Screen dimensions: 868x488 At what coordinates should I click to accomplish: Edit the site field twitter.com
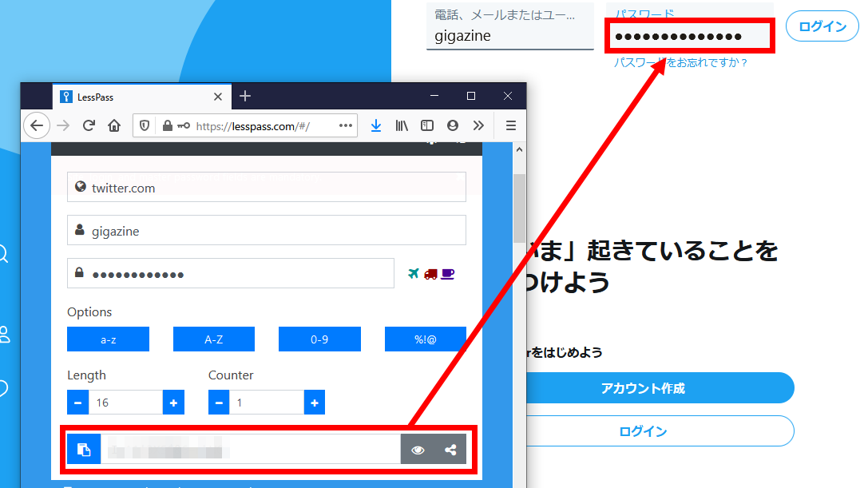pos(266,187)
